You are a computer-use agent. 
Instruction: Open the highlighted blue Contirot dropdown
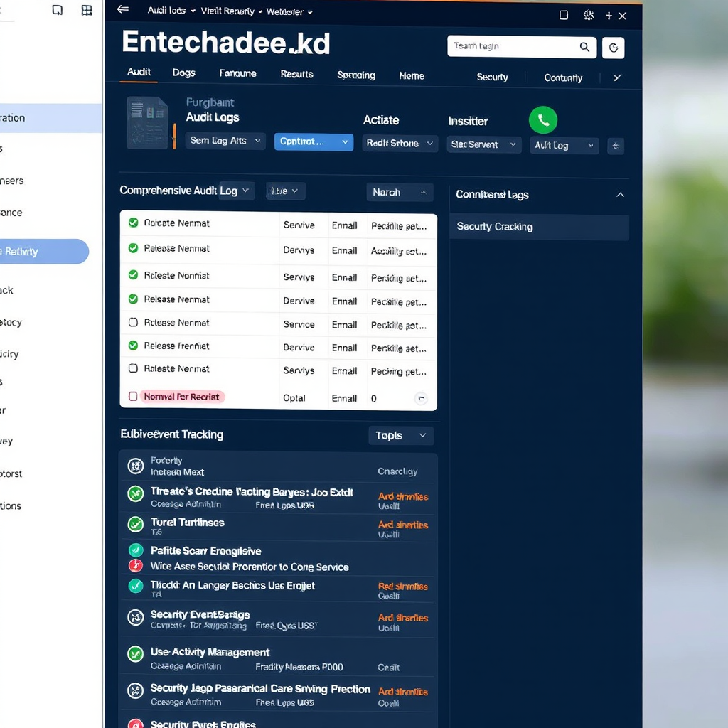pos(314,141)
